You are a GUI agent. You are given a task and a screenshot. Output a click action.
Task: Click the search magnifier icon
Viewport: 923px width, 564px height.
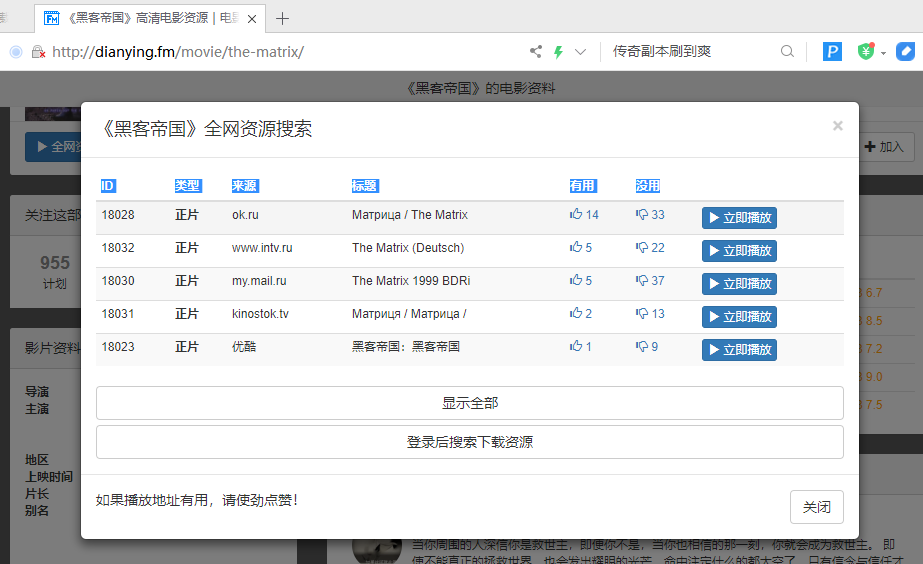click(x=787, y=52)
